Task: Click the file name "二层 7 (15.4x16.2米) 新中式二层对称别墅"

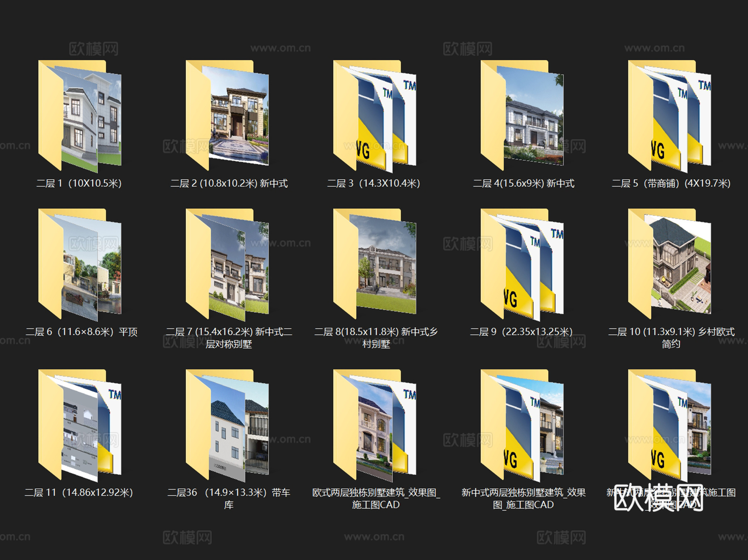Action: (229, 338)
